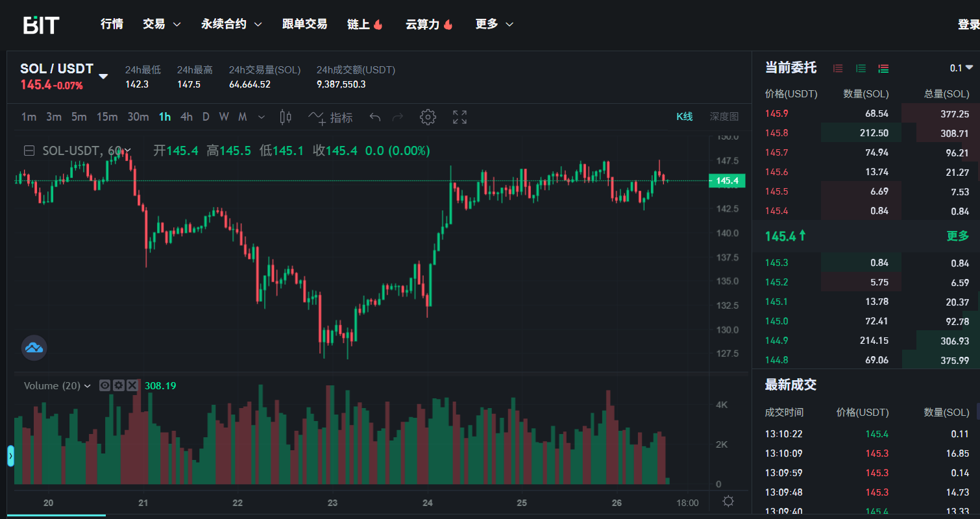Show buy orders only in order book
980x519 pixels.
[861, 68]
